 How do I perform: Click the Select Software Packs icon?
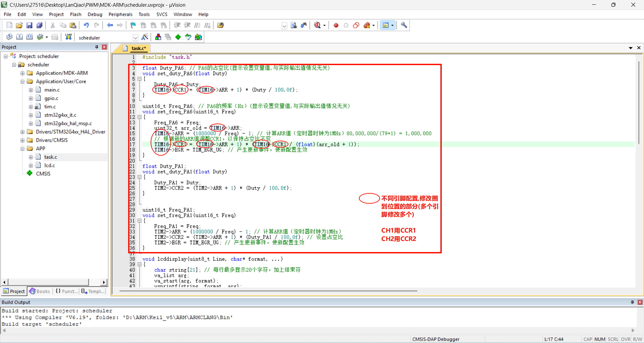pyautogui.click(x=188, y=37)
